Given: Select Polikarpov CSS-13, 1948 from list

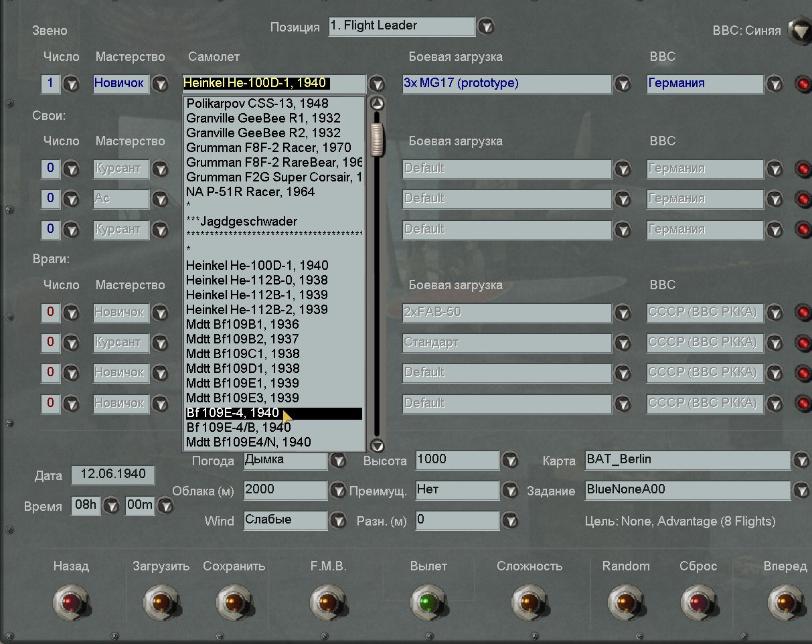Looking at the screenshot, I should point(274,103).
